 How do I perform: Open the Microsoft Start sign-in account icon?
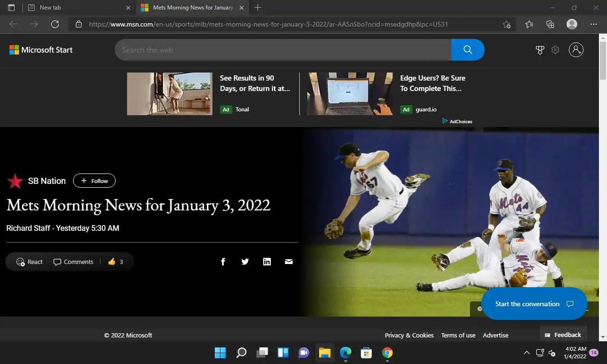click(x=576, y=50)
